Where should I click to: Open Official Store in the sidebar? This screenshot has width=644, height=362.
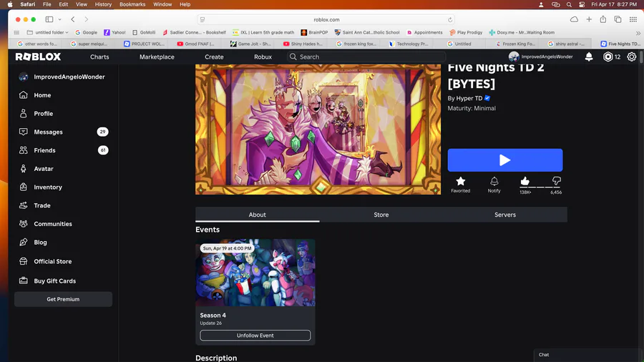[52, 261]
